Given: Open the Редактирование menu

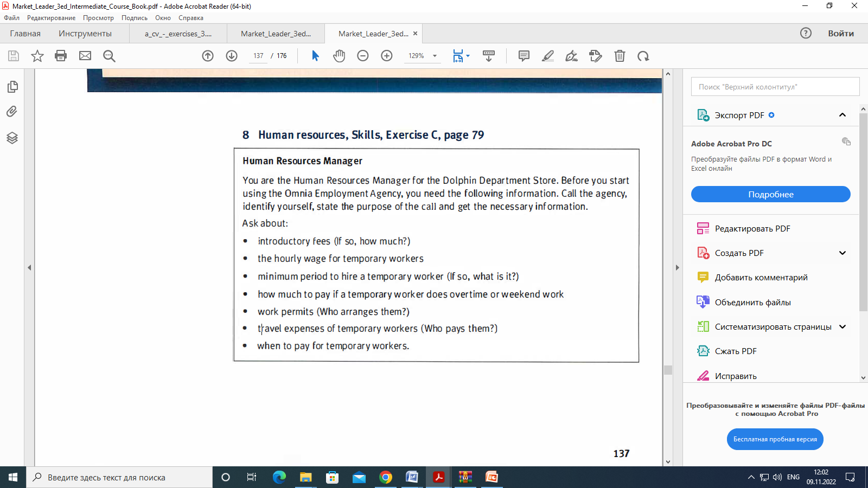Looking at the screenshot, I should pyautogui.click(x=52, y=18).
